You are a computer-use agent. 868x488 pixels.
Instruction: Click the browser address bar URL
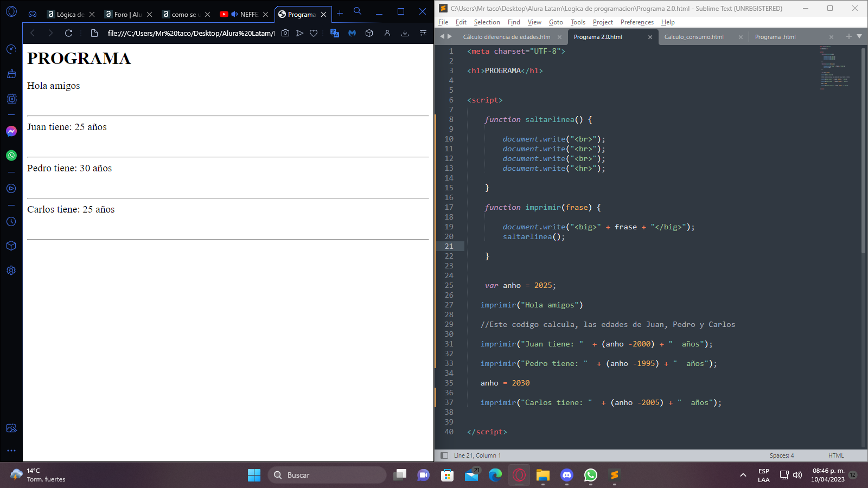click(191, 33)
